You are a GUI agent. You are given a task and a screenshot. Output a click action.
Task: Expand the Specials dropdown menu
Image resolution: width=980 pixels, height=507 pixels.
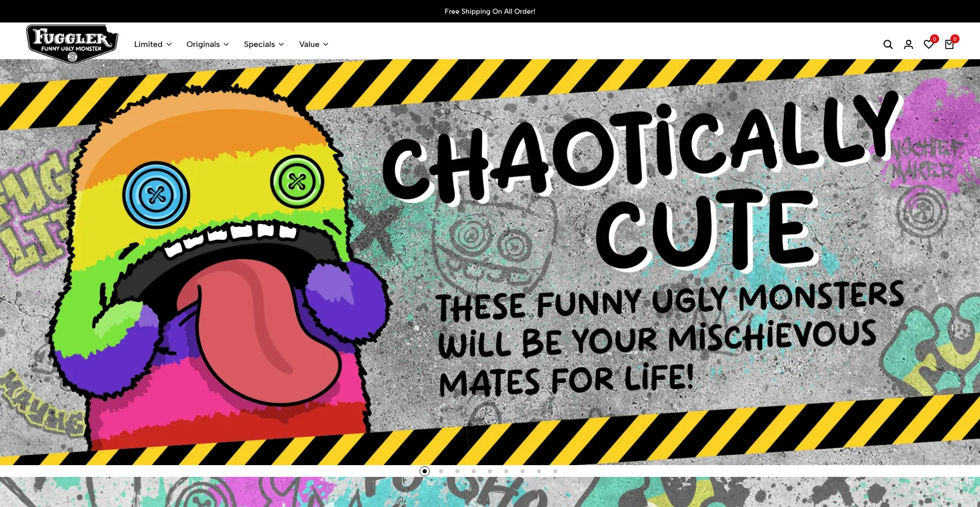pos(263,44)
